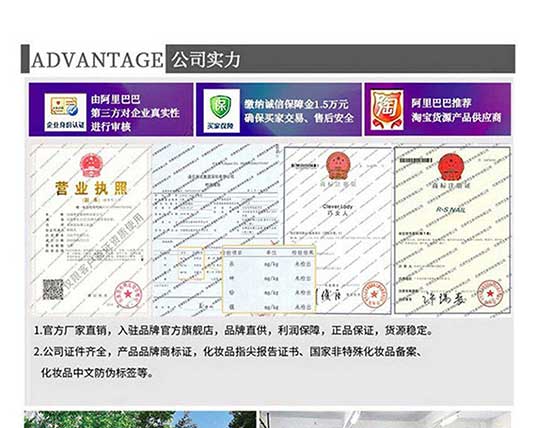The height and width of the screenshot is (428, 540).
Task: Click the red seal on R·S NAIL certificate
Action: click(x=490, y=293)
